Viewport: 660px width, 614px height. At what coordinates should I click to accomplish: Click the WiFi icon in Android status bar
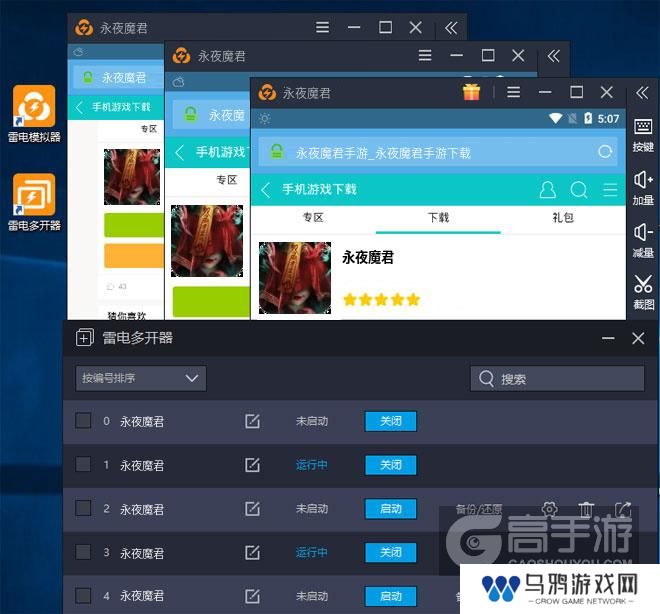(x=555, y=119)
